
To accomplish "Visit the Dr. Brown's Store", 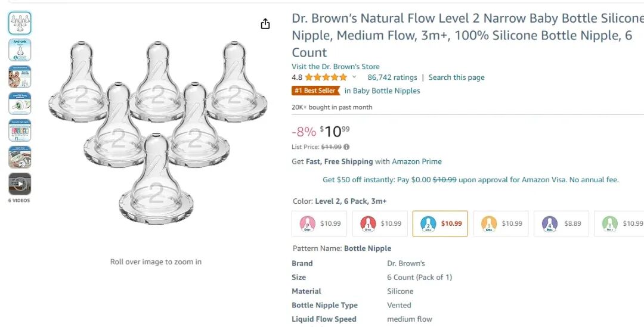I will (335, 67).
